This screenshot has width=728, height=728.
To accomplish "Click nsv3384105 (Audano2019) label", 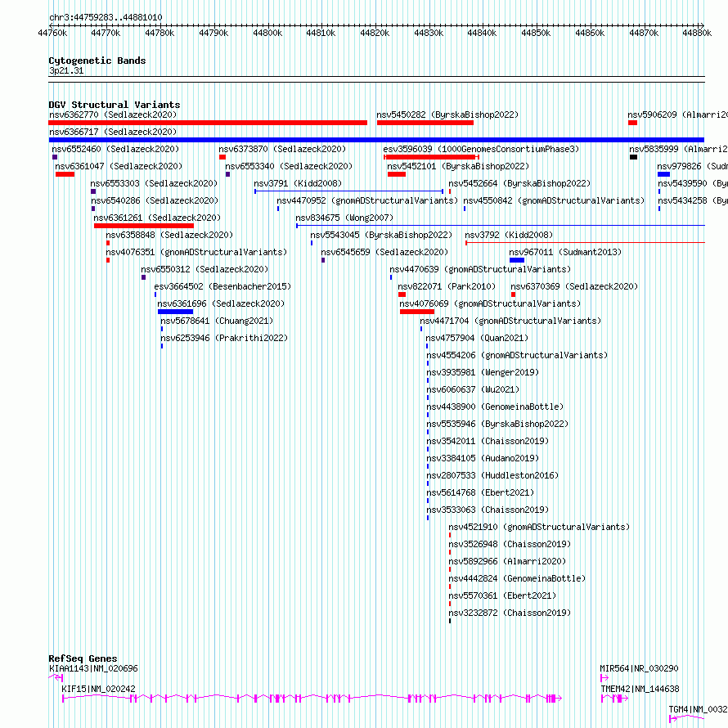I will 483,458.
